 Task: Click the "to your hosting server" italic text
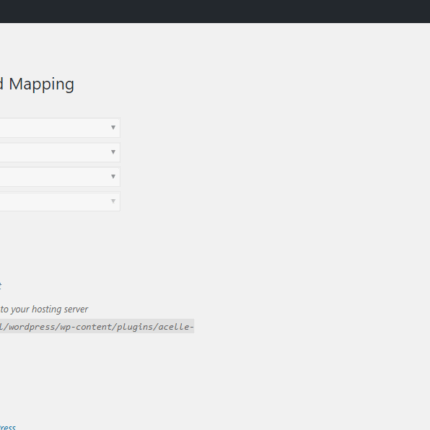(44, 309)
